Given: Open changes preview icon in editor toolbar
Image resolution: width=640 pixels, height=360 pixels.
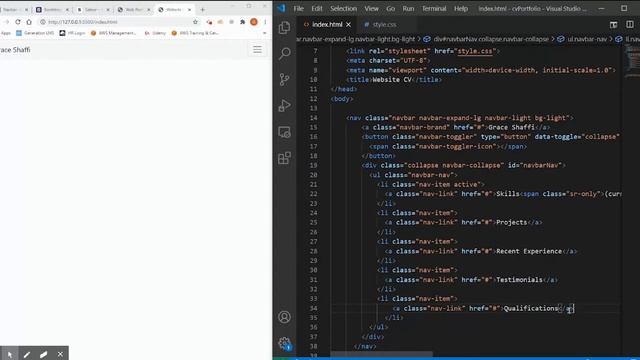Looking at the screenshot, I should tap(613, 24).
